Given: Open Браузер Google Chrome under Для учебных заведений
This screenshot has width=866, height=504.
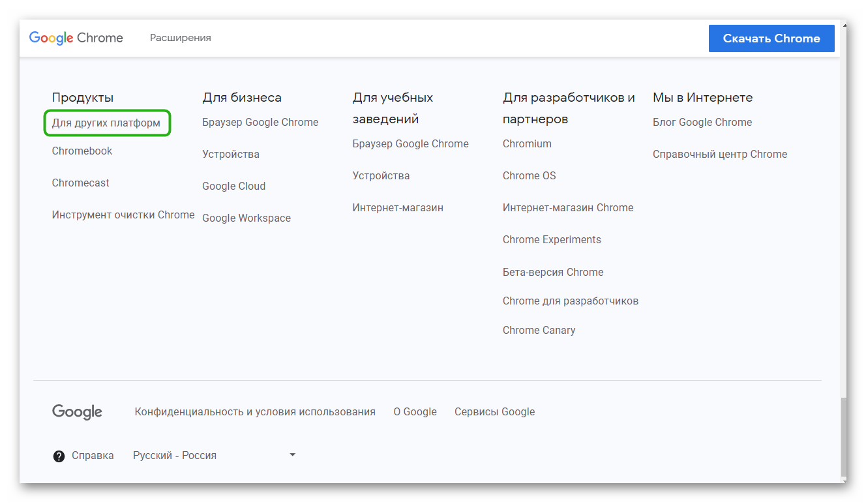Looking at the screenshot, I should (411, 143).
